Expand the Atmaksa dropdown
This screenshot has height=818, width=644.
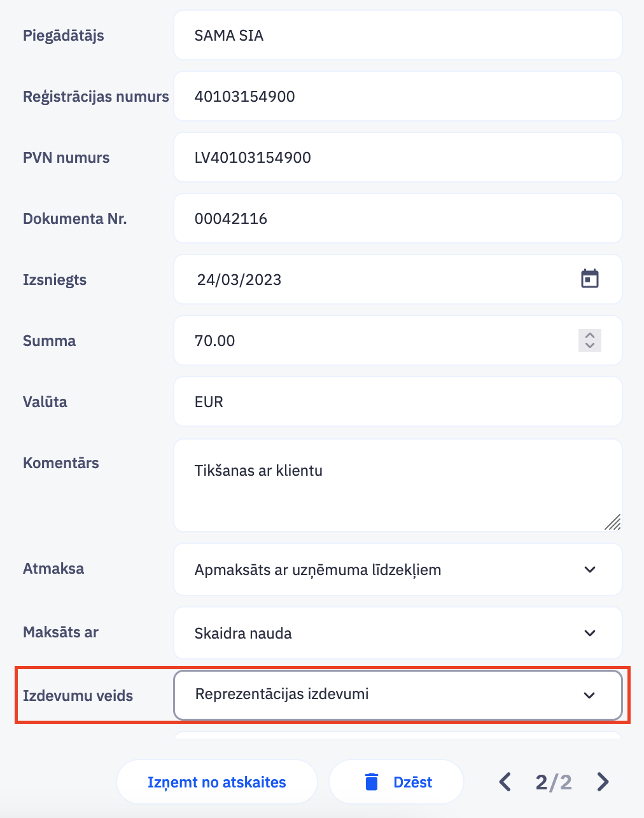click(589, 569)
